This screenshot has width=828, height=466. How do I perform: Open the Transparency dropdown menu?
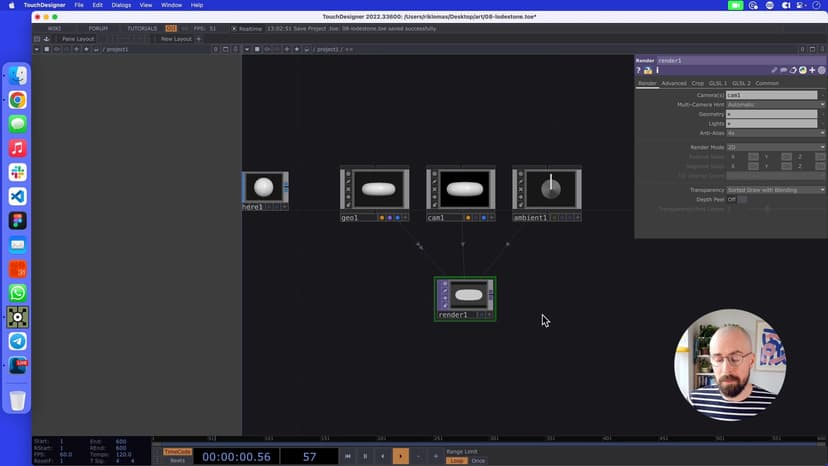tap(775, 189)
